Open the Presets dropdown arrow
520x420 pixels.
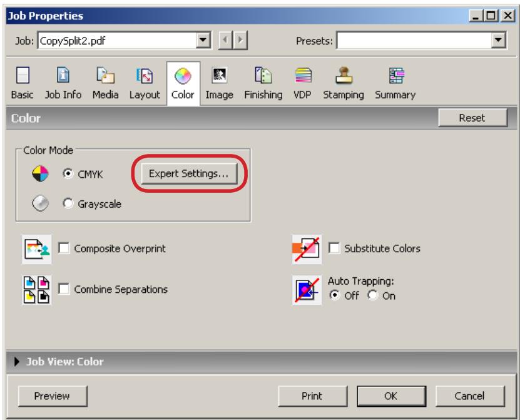[498, 41]
